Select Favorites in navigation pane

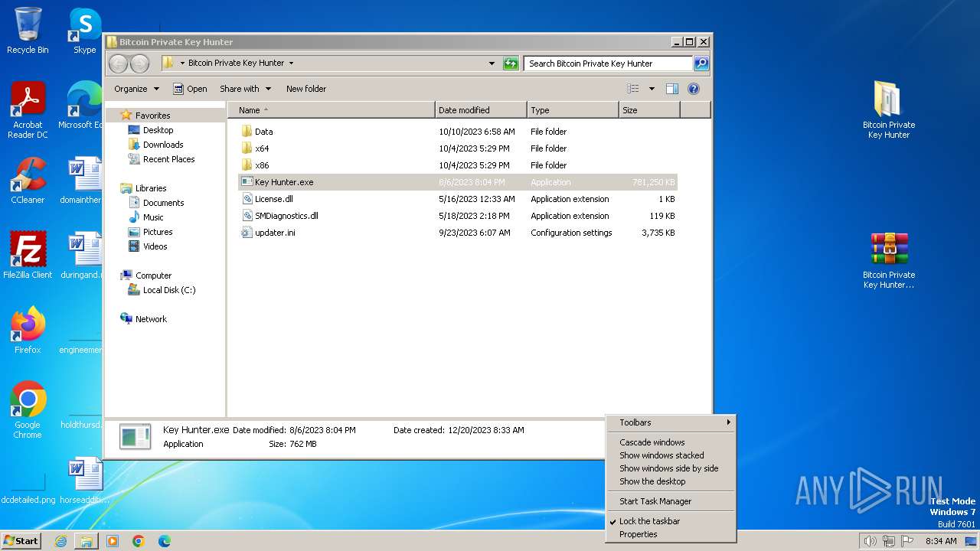[153, 116]
